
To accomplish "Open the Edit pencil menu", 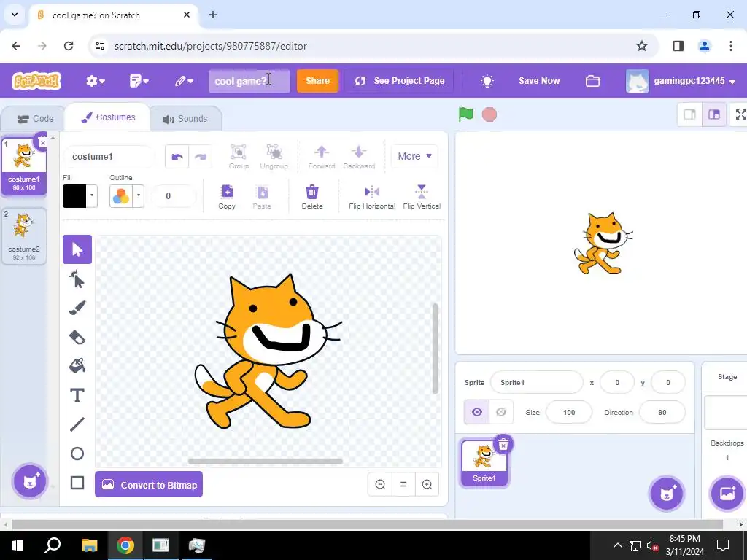I will [x=183, y=81].
